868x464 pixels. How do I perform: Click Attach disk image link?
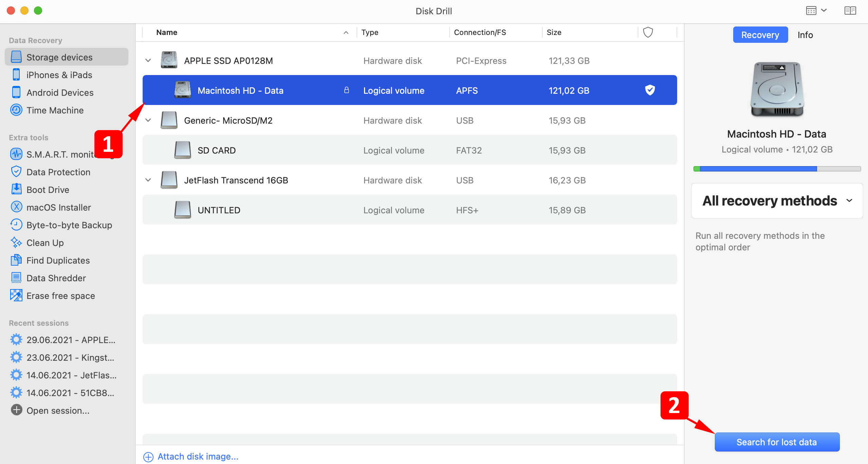coord(191,457)
